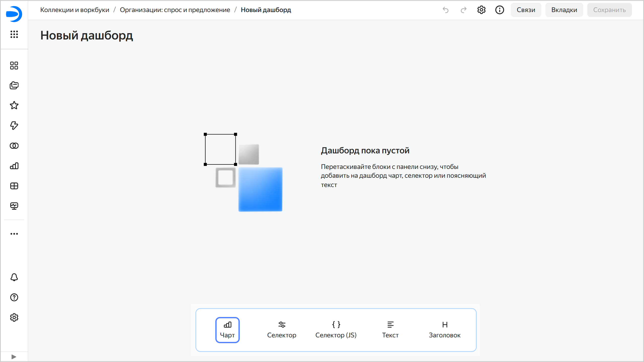Click the three dots More menu
This screenshot has width=644, height=362.
pyautogui.click(x=14, y=234)
